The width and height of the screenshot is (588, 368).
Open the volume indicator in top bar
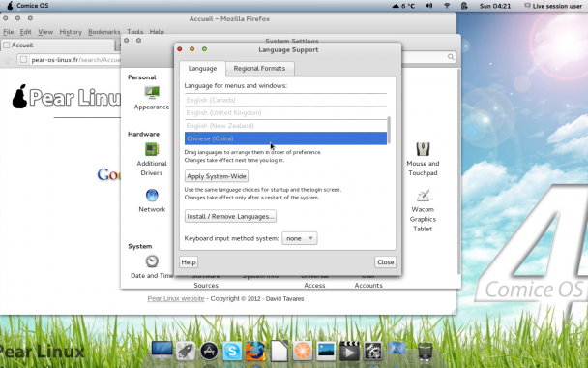(428, 6)
